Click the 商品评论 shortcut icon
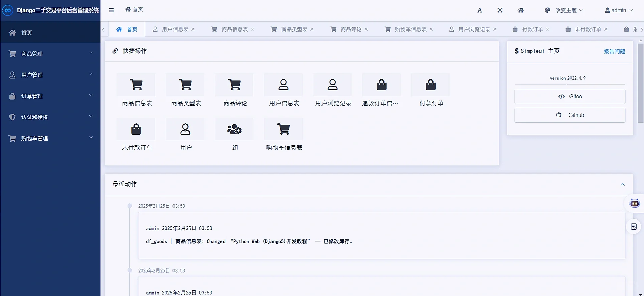 [234, 85]
